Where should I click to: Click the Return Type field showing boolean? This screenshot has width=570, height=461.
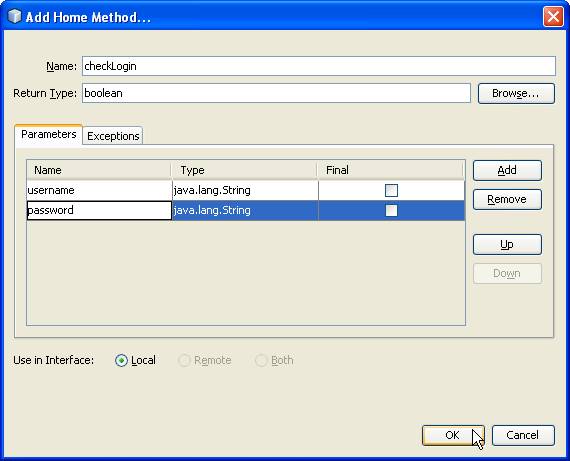(x=276, y=93)
